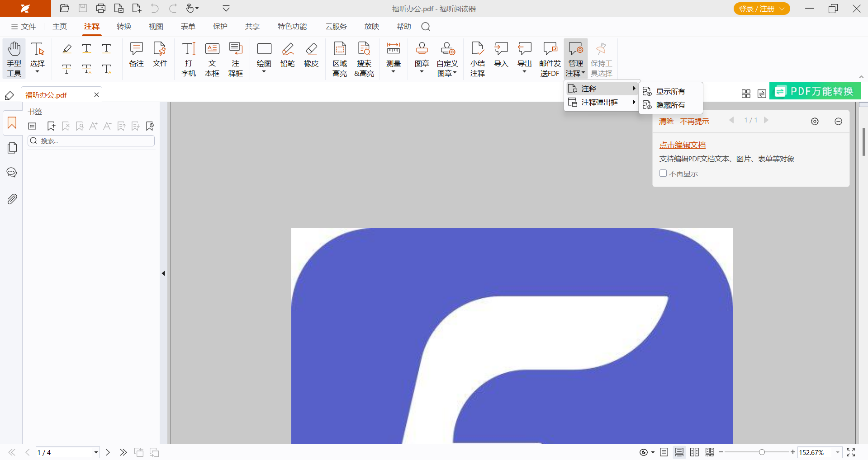Select the Pencil (铅笔) drawing tool
Viewport: 868px width, 460px height.
point(288,55)
